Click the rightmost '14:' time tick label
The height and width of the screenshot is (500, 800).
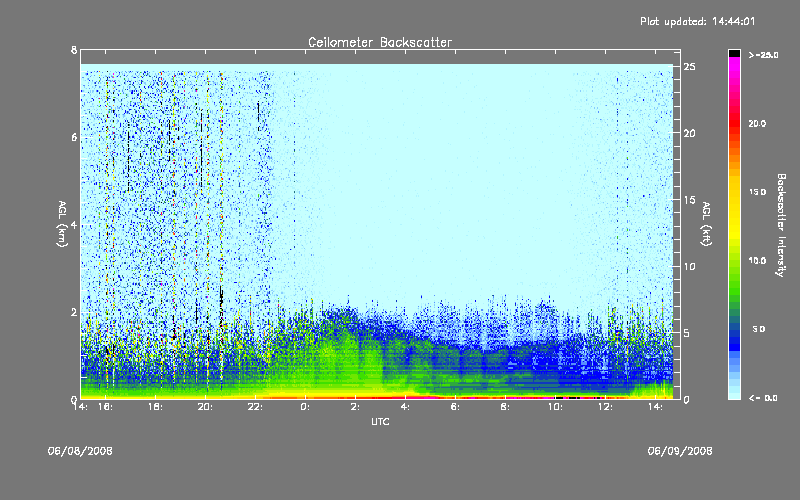click(656, 407)
